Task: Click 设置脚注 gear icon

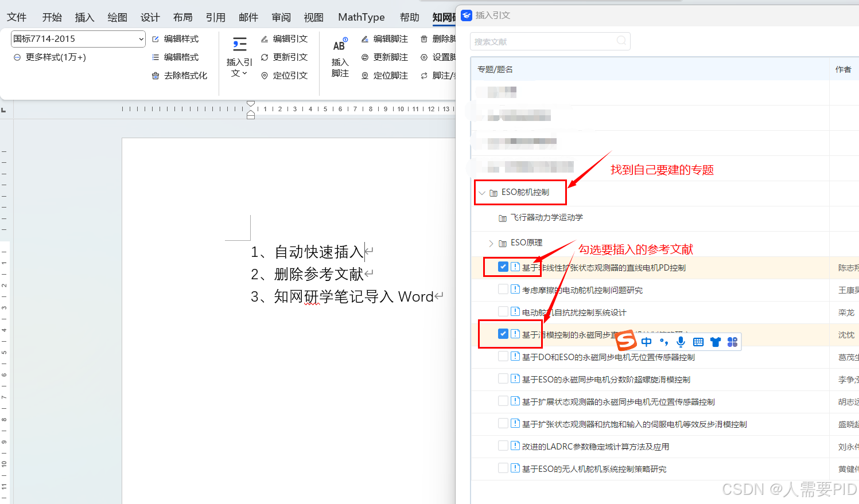Action: (x=424, y=57)
